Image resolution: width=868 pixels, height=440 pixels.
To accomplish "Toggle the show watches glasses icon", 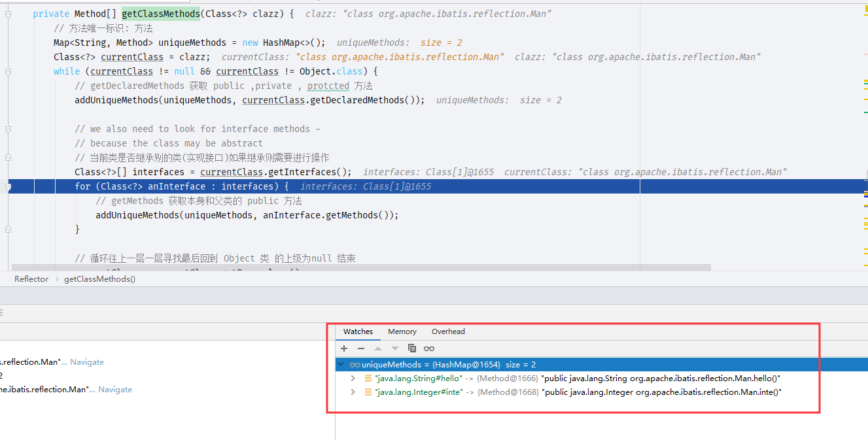I will pos(429,348).
